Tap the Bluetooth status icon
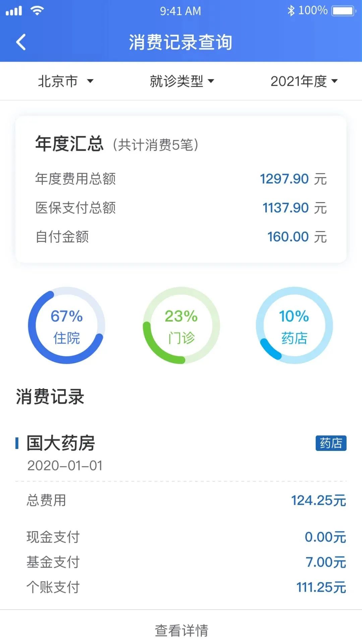This screenshot has width=362, height=644. (x=291, y=11)
